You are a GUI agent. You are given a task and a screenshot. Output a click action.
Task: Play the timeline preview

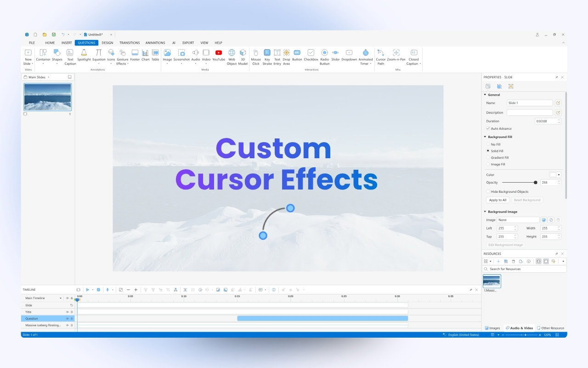pyautogui.click(x=88, y=290)
